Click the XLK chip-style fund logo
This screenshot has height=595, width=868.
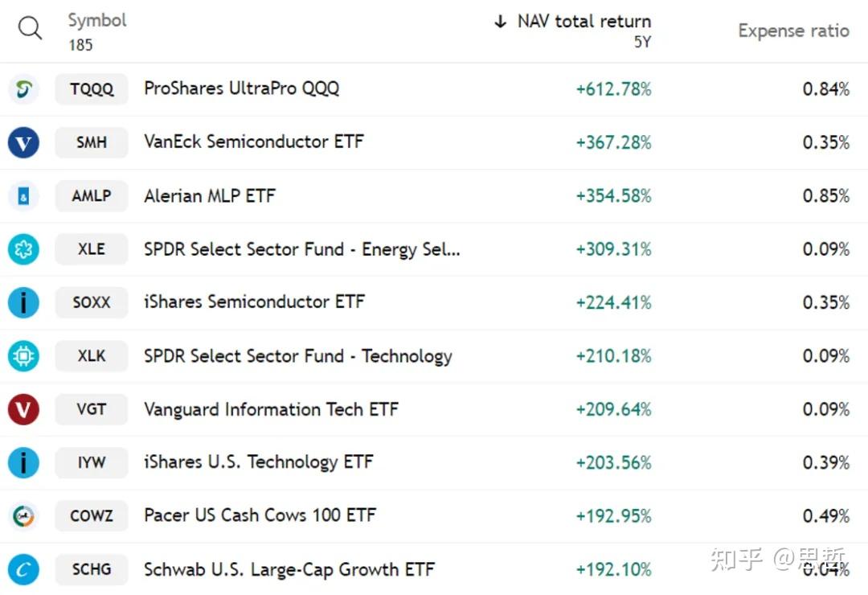[23, 355]
